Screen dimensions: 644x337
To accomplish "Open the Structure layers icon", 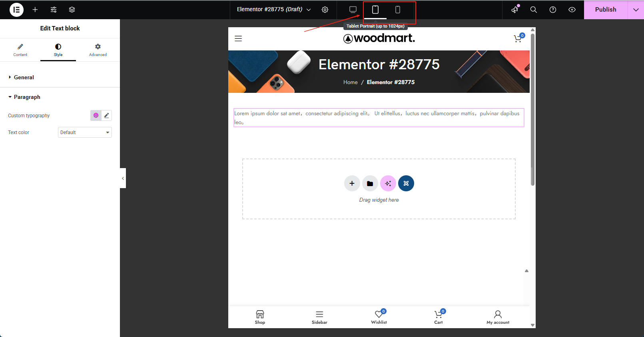I will [x=72, y=10].
